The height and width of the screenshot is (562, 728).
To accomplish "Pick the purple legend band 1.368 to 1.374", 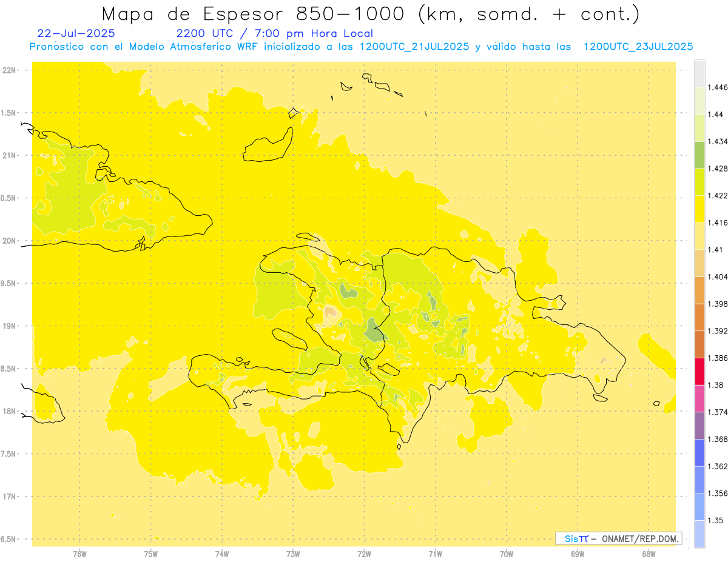I will (699, 426).
